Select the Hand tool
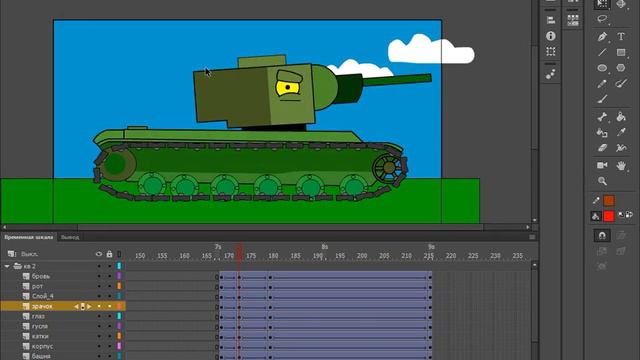 pyautogui.click(x=621, y=165)
